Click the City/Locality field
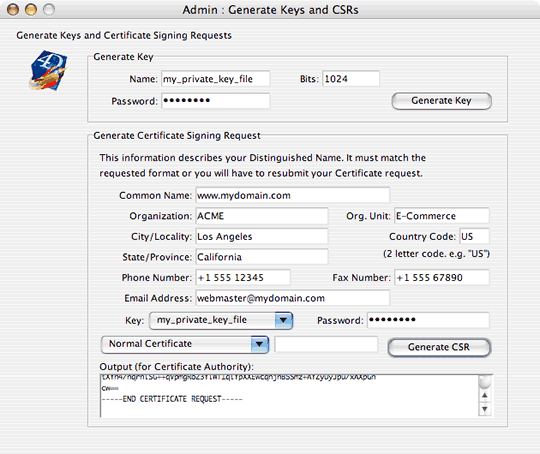Image resolution: width=540 pixels, height=454 pixels. [x=262, y=236]
